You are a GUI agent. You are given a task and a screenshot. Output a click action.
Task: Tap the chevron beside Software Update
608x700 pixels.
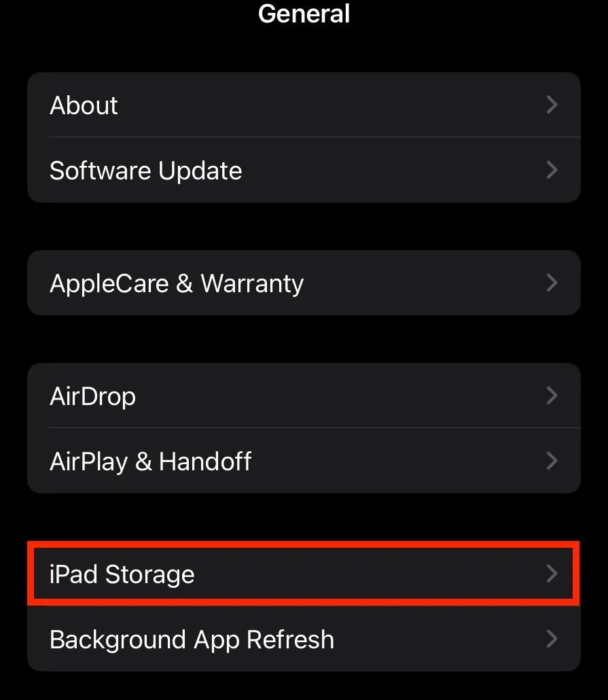tap(552, 170)
